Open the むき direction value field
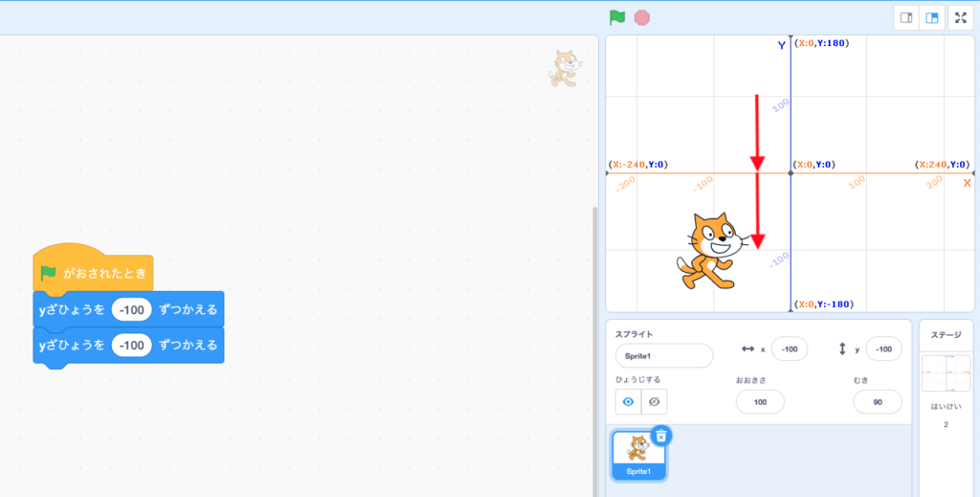This screenshot has height=497, width=980. [878, 402]
